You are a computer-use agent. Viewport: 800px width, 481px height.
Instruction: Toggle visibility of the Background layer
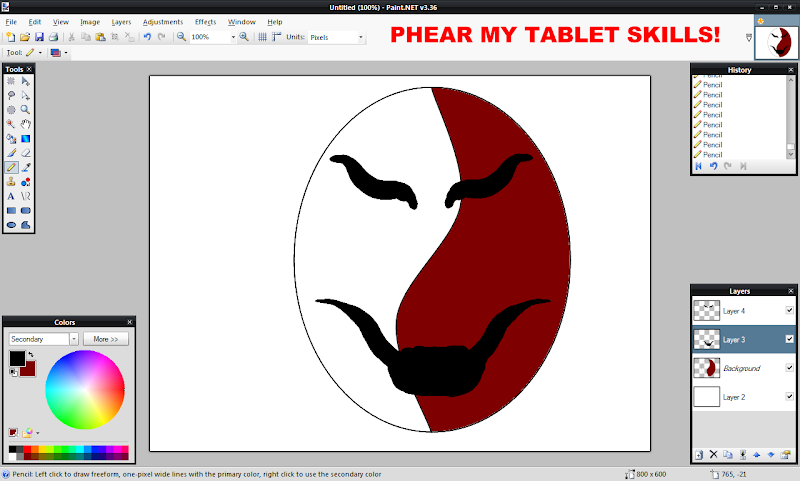point(789,368)
